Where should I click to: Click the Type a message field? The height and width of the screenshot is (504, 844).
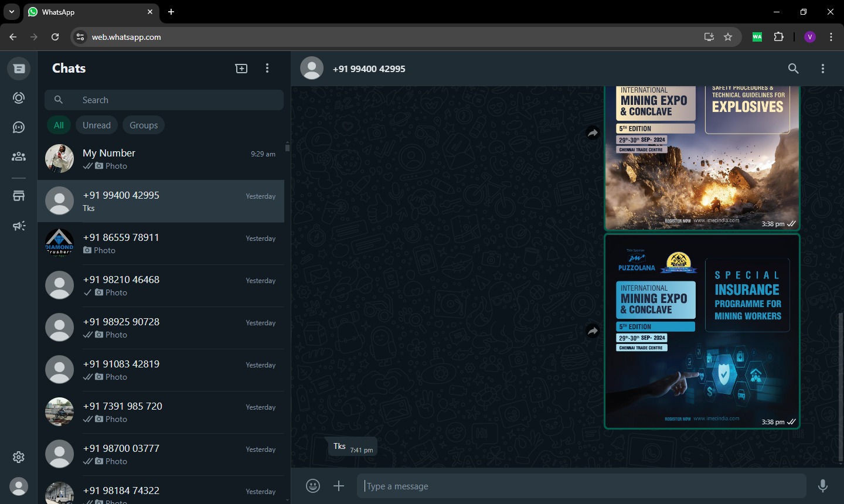(581, 486)
